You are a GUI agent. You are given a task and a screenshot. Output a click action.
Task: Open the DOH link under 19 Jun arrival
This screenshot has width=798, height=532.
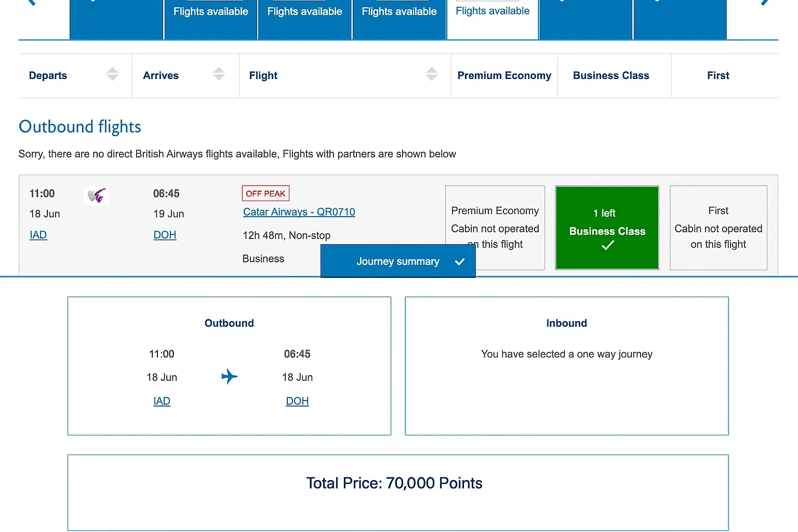tap(165, 235)
